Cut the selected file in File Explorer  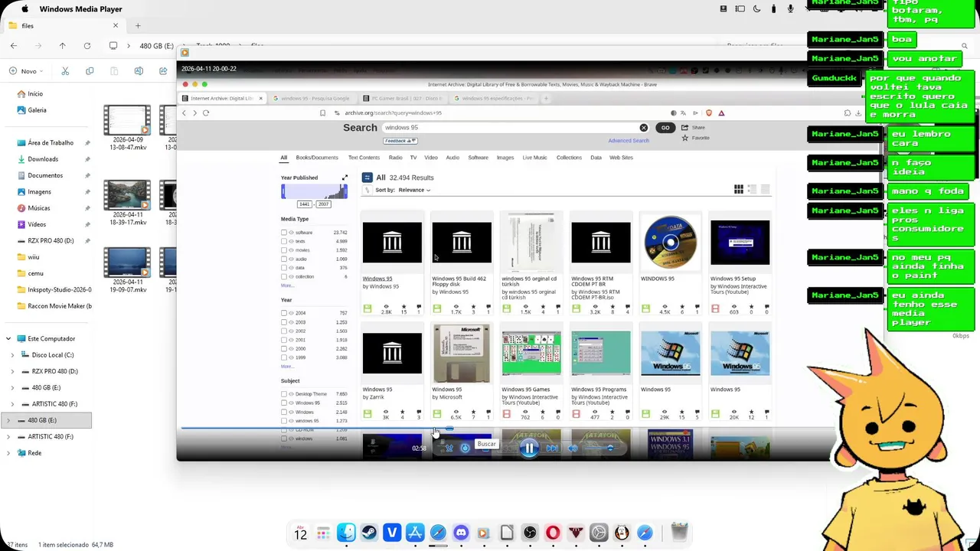click(65, 71)
